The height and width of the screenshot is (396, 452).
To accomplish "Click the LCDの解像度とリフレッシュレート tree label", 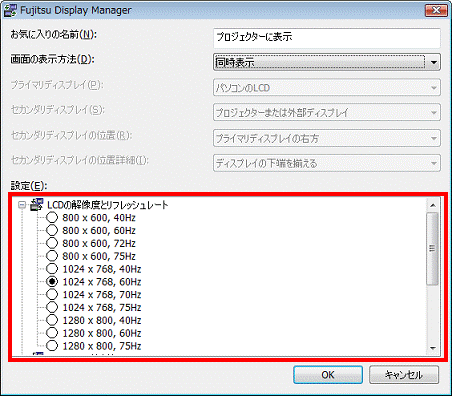I will 108,205.
